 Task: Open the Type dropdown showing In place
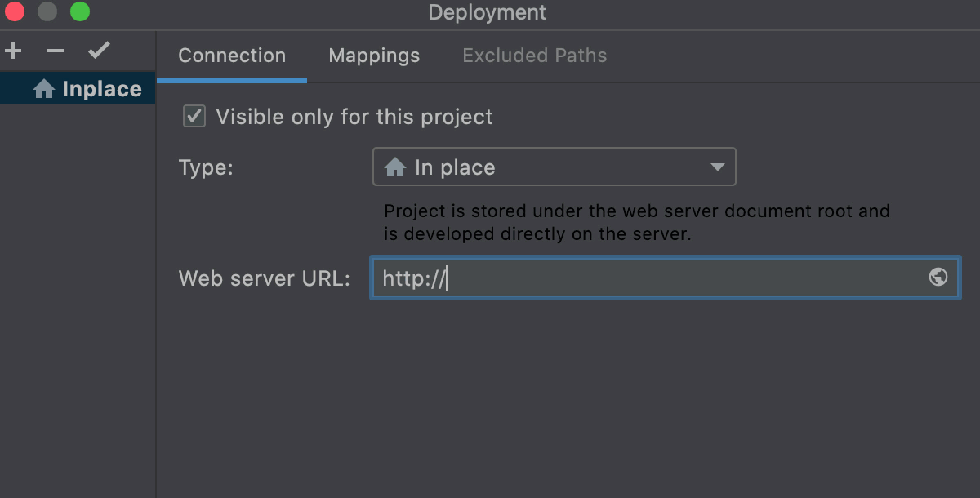point(555,167)
